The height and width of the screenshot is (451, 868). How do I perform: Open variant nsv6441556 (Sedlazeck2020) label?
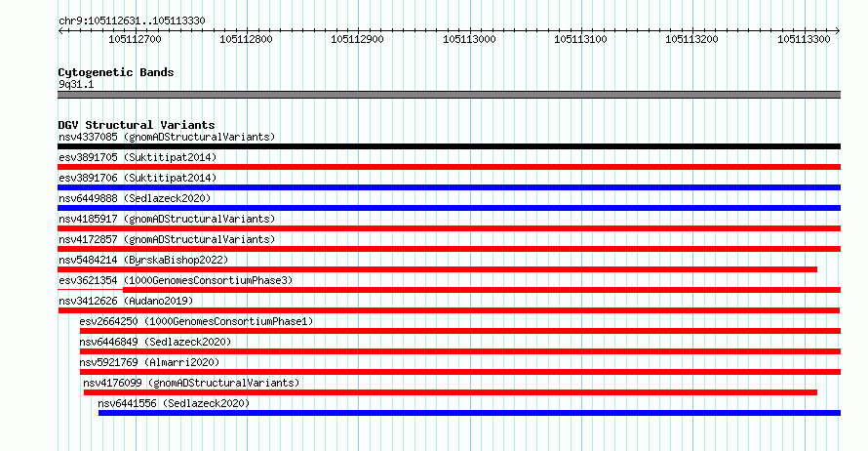coord(174,403)
